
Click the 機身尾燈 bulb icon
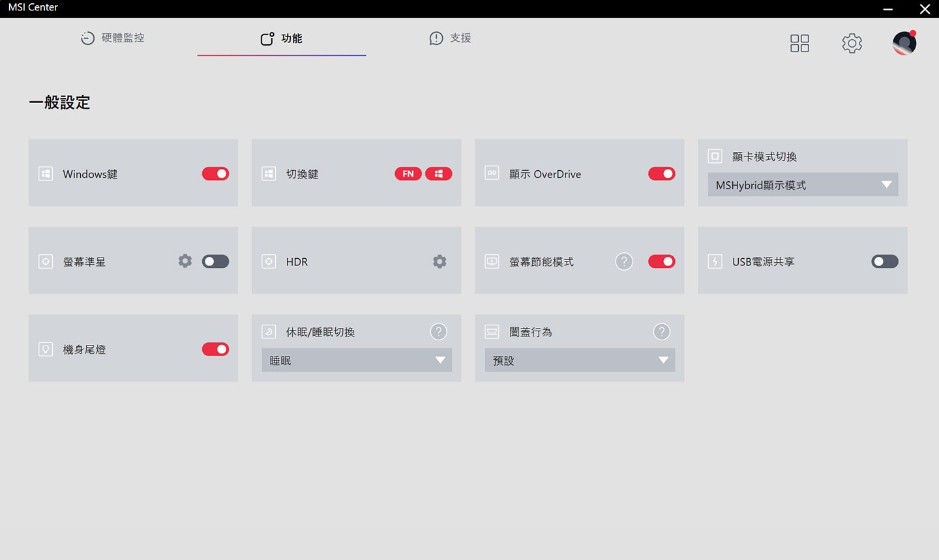click(46, 349)
